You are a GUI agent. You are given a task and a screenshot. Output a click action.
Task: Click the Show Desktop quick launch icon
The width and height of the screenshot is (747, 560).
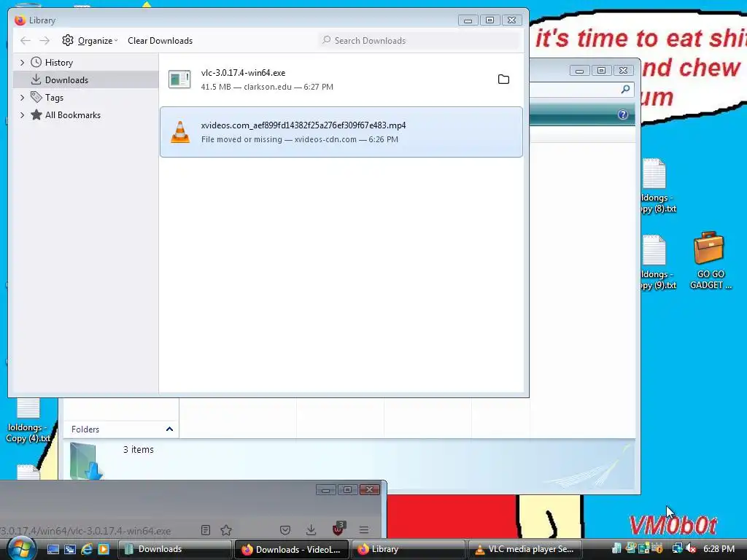pos(53,549)
